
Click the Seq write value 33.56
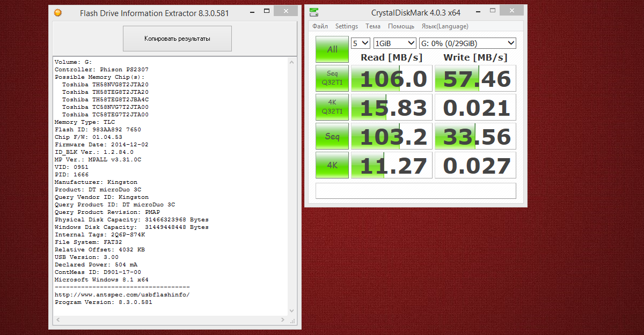(x=475, y=137)
